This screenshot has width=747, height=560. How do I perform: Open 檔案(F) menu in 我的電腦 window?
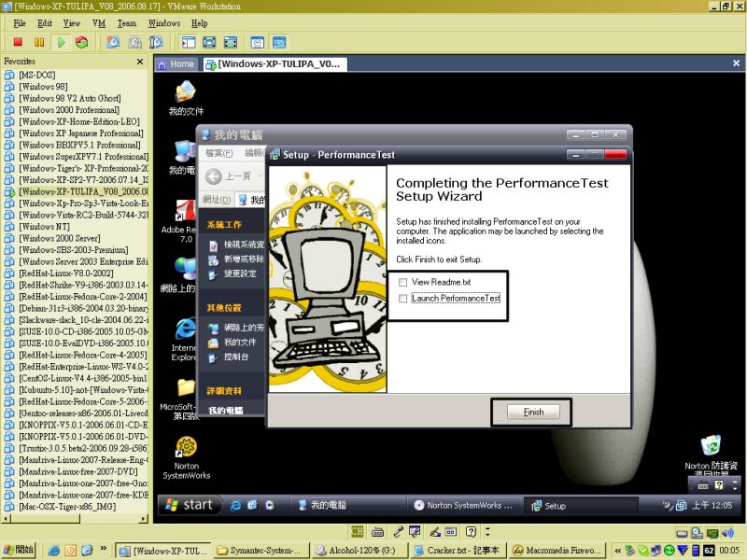(218, 153)
